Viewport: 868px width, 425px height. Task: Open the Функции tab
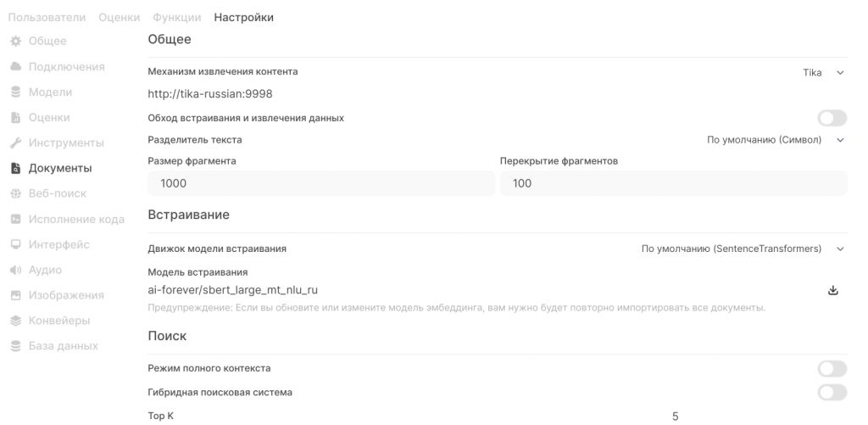coord(177,18)
